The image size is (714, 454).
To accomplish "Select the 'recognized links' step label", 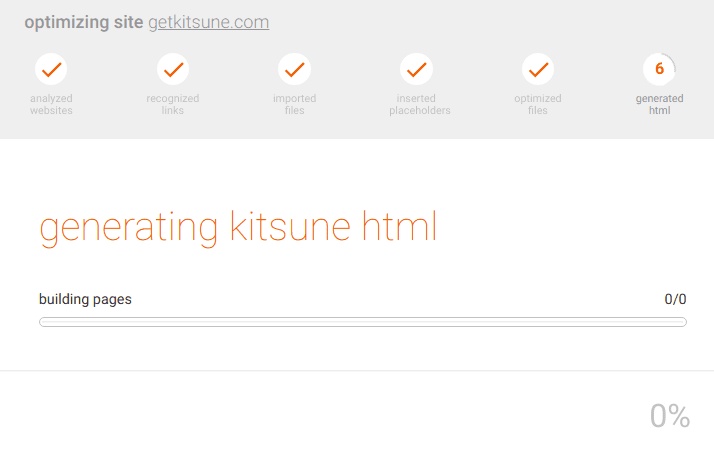I will (x=173, y=104).
